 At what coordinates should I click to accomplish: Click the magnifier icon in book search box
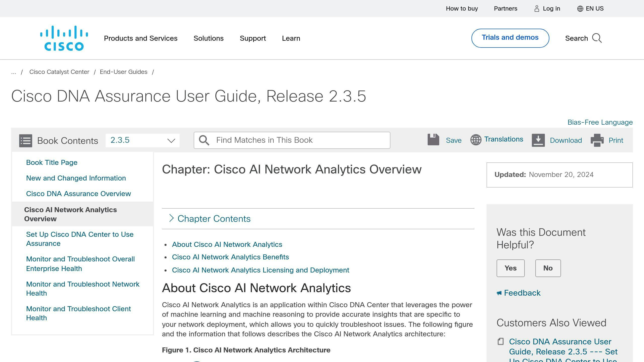204,140
